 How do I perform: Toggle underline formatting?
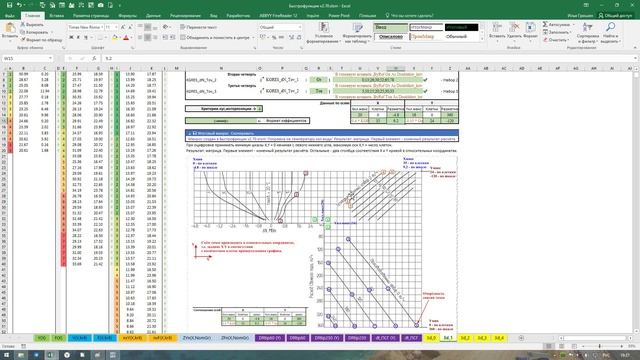click(86, 38)
